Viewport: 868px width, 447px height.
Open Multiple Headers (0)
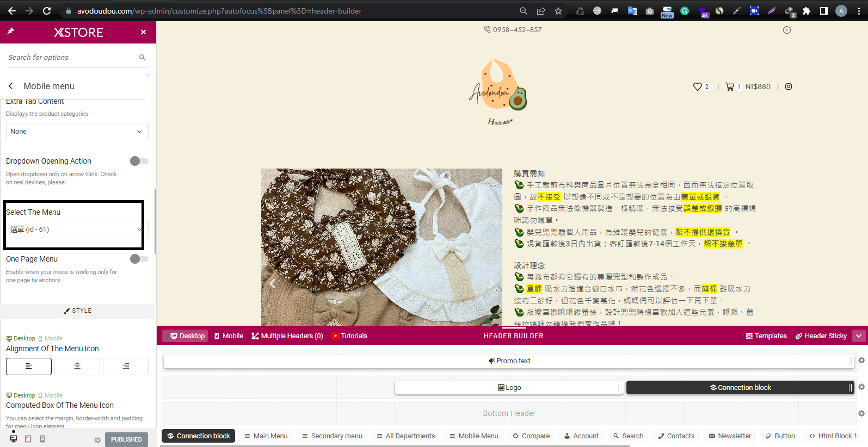click(x=287, y=336)
